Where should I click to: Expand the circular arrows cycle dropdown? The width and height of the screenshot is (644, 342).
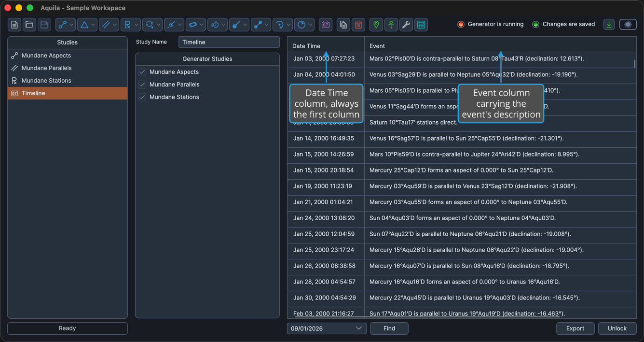152,25
